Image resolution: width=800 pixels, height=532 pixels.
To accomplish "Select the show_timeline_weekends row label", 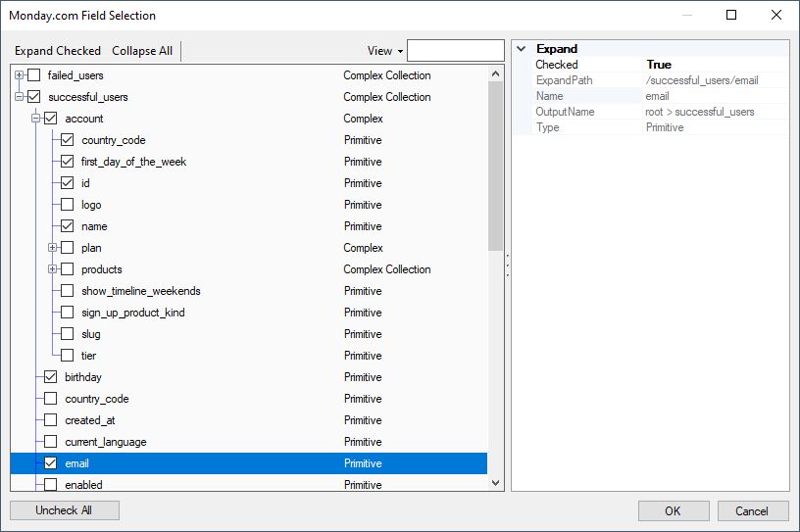I will click(141, 291).
